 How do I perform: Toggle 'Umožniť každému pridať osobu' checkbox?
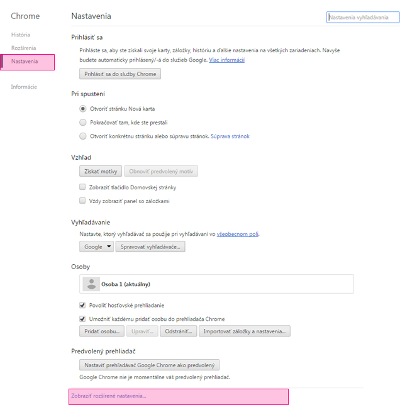coord(82,319)
